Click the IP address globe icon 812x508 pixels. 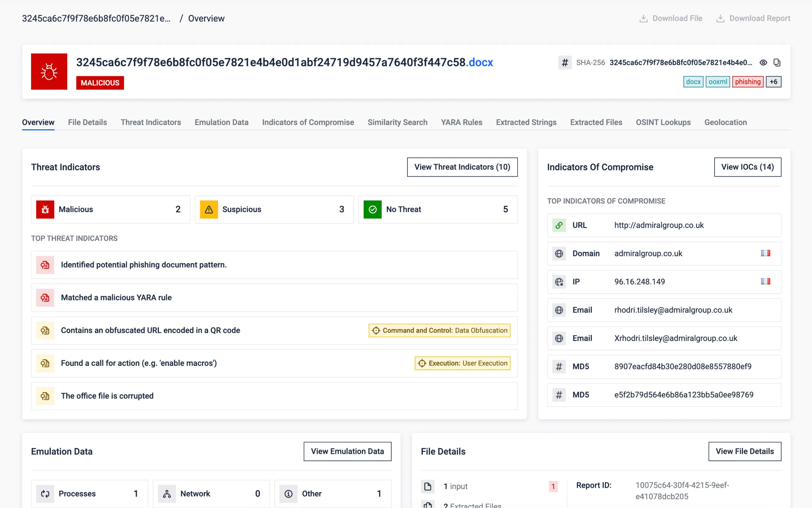tap(559, 282)
